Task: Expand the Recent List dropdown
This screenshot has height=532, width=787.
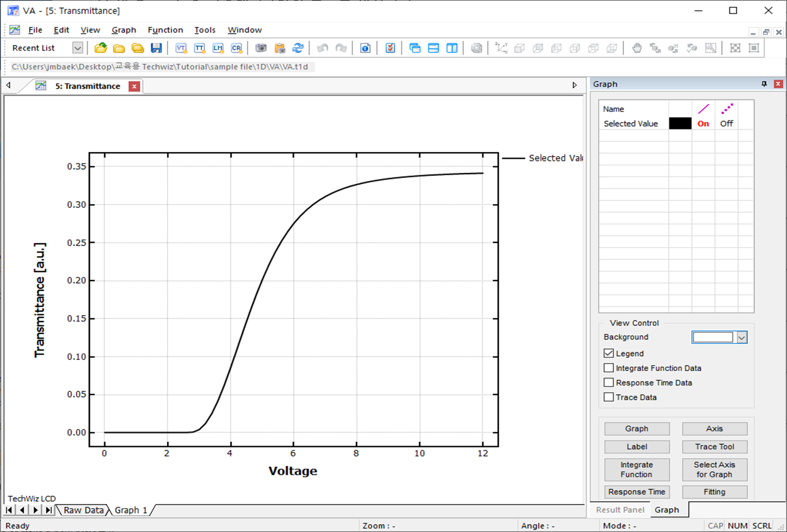Action: pos(77,48)
